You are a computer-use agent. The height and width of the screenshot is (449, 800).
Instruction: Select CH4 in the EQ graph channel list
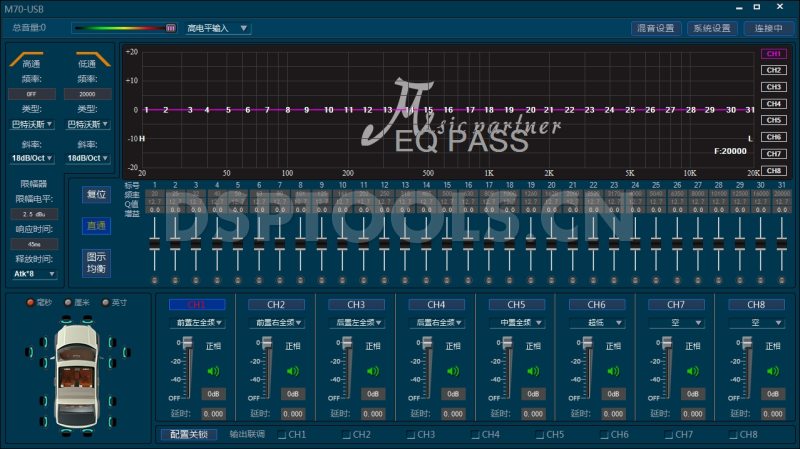pos(773,104)
